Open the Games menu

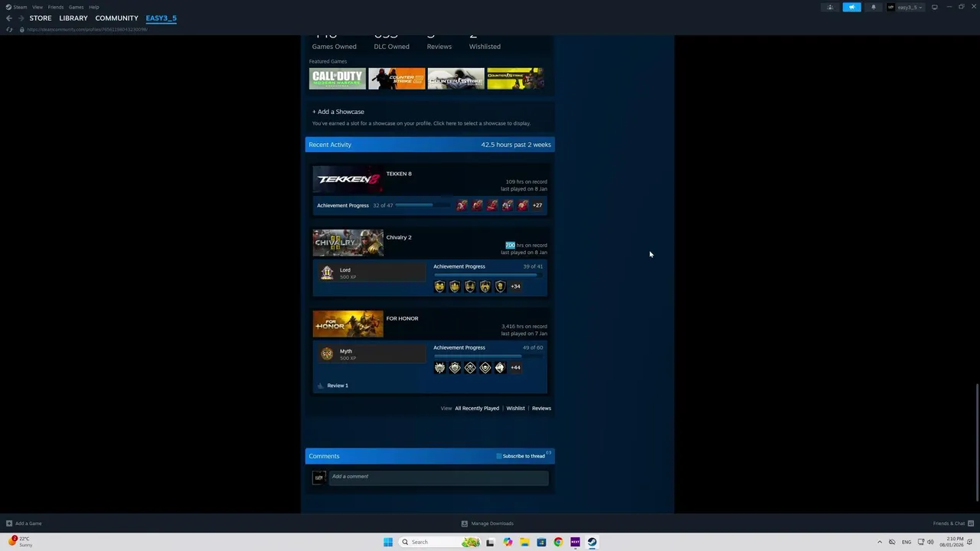tap(76, 7)
